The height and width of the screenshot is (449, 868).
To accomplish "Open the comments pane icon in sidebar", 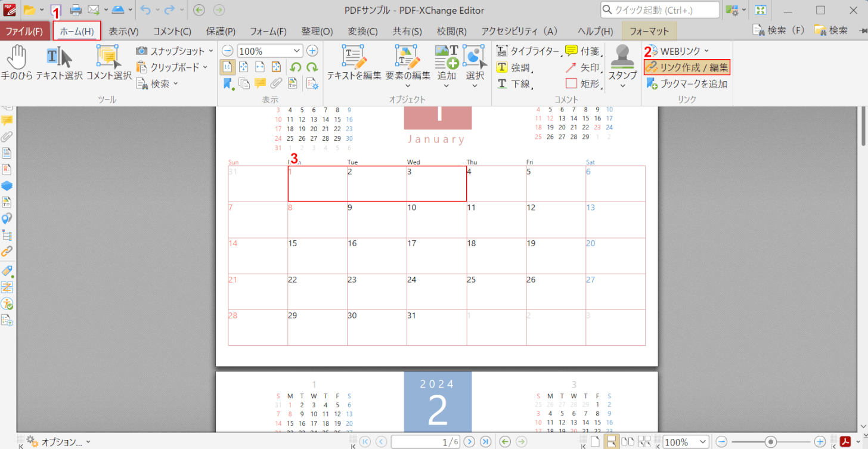I will (7, 120).
